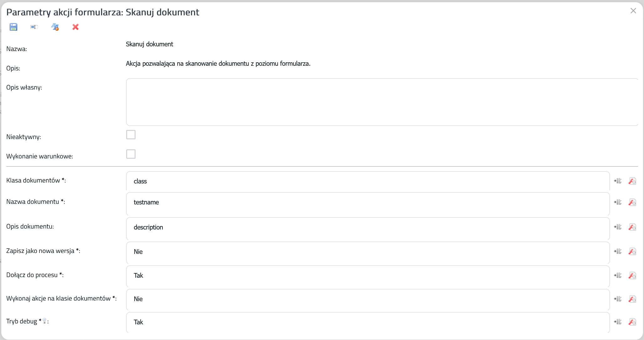Enable the Wykonanie warunkowe checkbox
Screen dimensions: 644x340
tap(131, 154)
